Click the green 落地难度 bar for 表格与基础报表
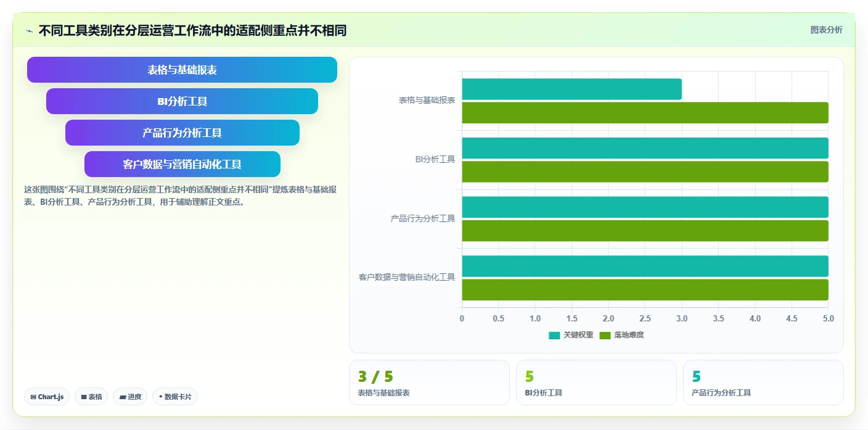868x430 pixels. [645, 113]
